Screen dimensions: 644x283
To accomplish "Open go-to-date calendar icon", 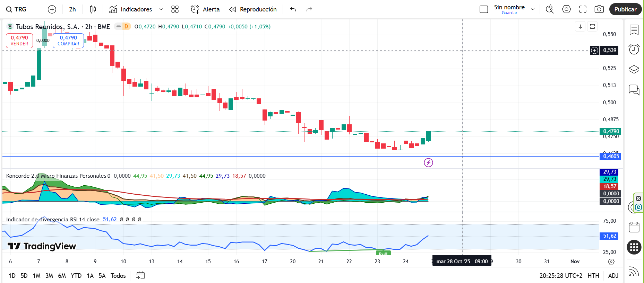I will coord(140,275).
